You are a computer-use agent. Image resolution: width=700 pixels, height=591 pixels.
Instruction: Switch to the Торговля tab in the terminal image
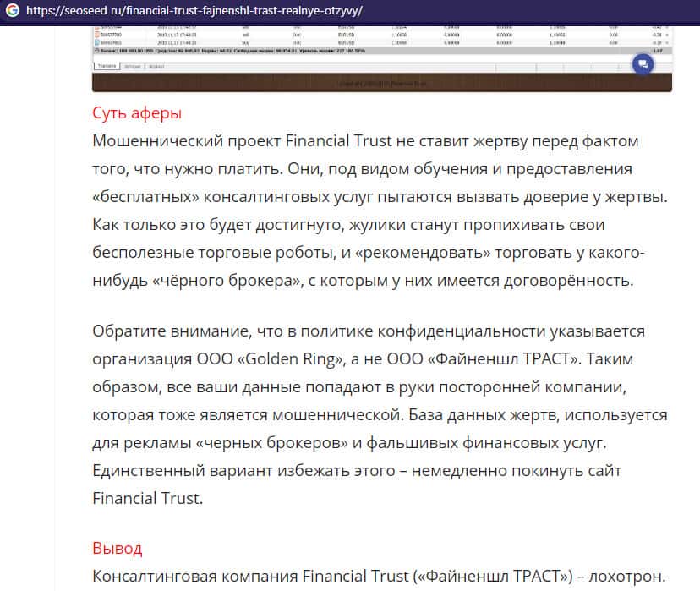coord(107,66)
